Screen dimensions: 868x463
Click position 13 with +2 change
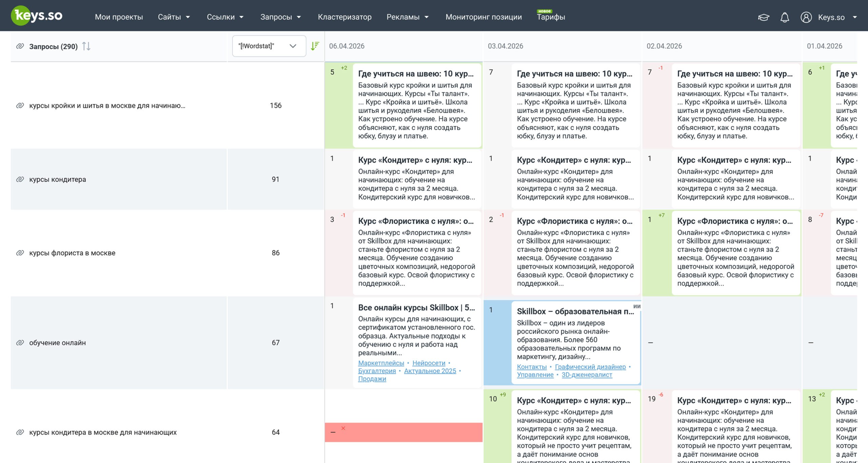click(812, 399)
